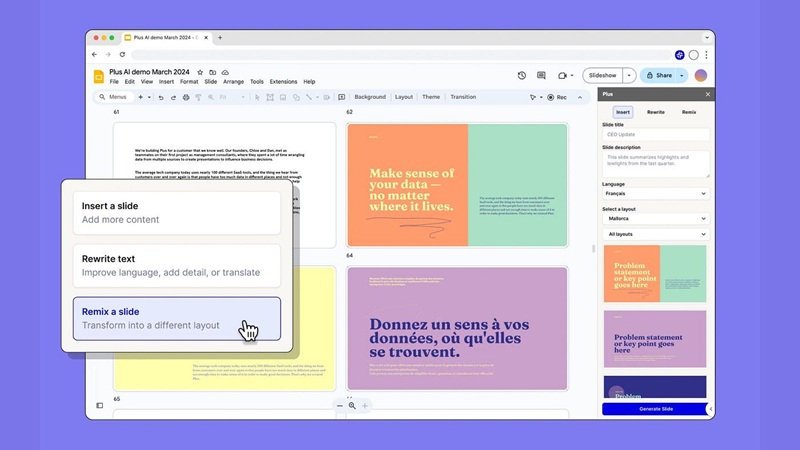Open the Extensions menu
Image resolution: width=800 pixels, height=450 pixels.
point(283,82)
